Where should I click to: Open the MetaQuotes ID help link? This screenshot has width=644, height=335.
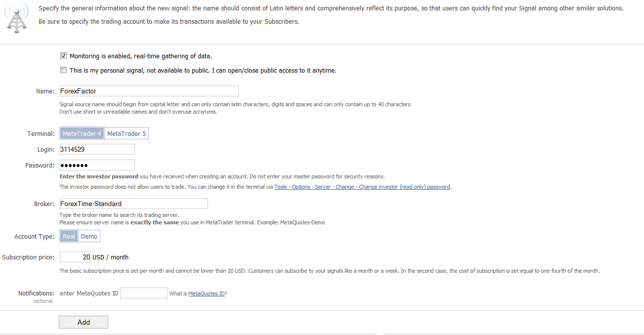tap(207, 293)
